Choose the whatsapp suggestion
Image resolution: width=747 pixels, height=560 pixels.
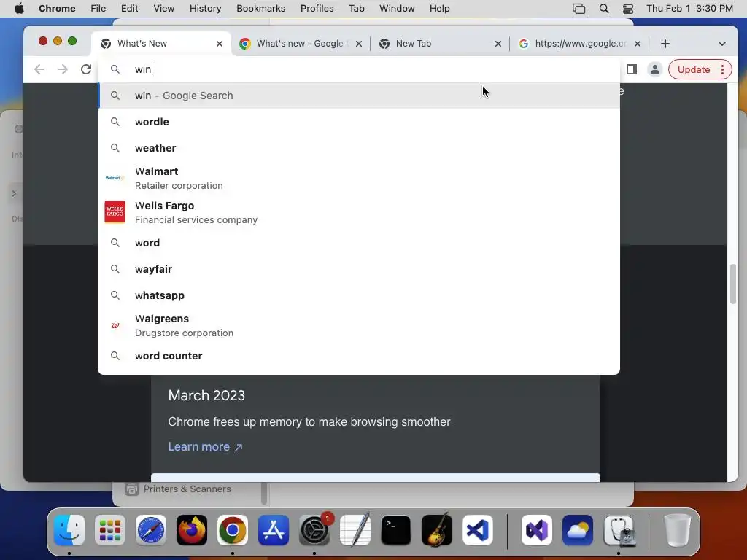coord(359,295)
